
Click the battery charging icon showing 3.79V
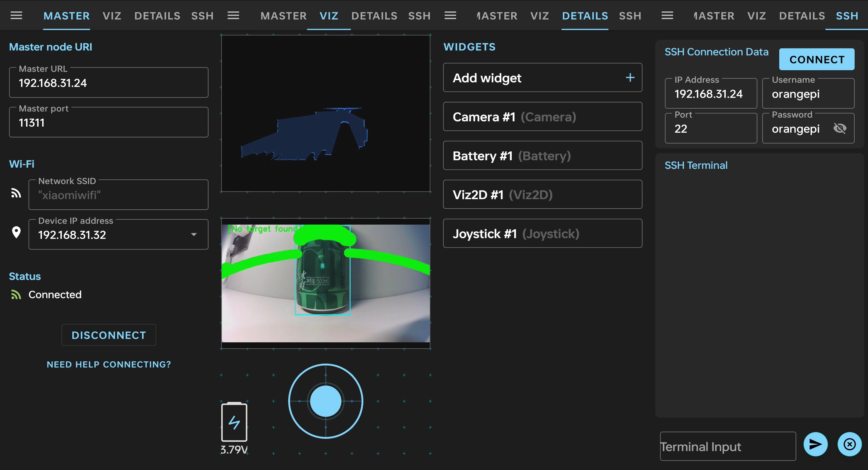[x=234, y=422]
